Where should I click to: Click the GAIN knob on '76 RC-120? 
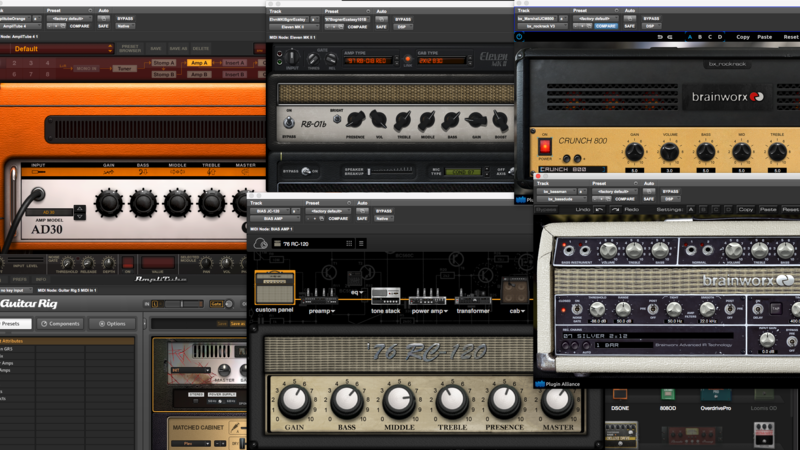[x=294, y=401]
